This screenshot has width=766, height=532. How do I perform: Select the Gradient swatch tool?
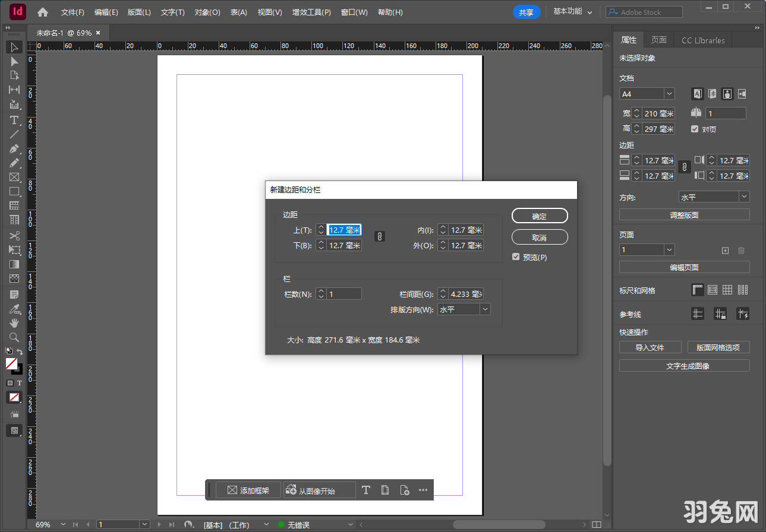pos(15,264)
